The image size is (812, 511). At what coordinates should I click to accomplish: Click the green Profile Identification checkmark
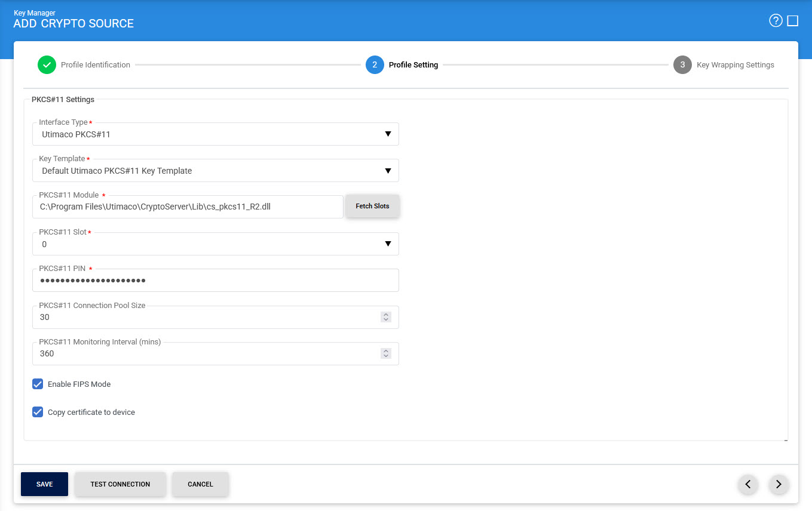tap(47, 65)
